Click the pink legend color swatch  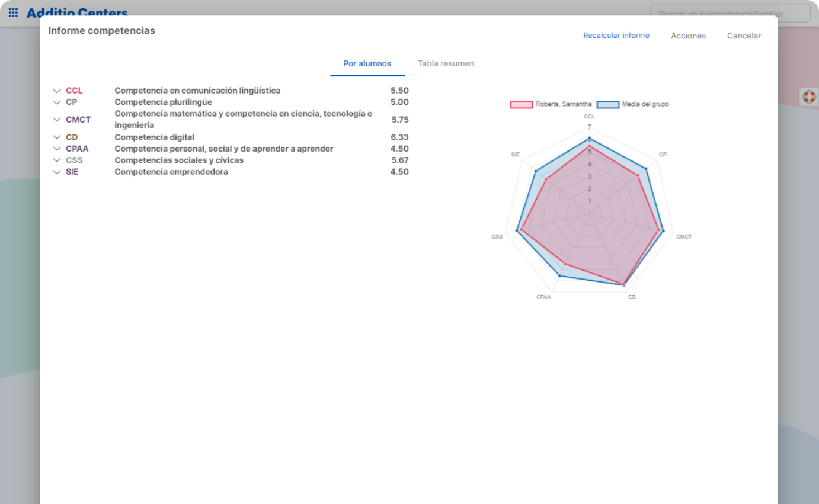tap(520, 104)
